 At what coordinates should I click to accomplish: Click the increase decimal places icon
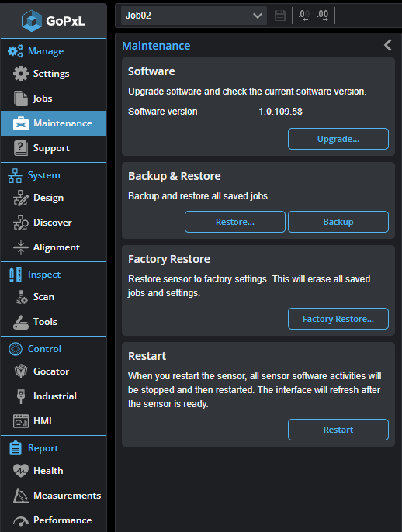(x=323, y=16)
